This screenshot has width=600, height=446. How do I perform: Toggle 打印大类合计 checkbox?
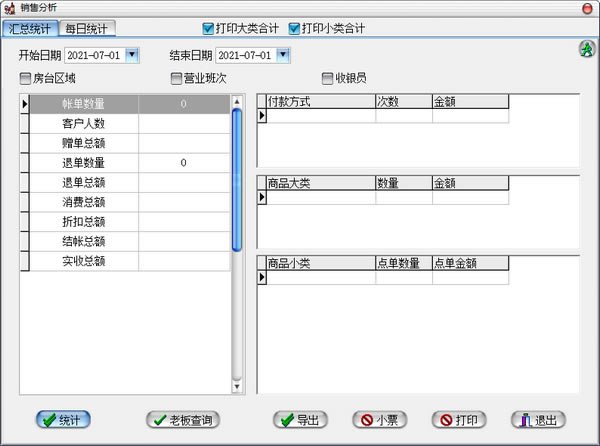coord(208,28)
